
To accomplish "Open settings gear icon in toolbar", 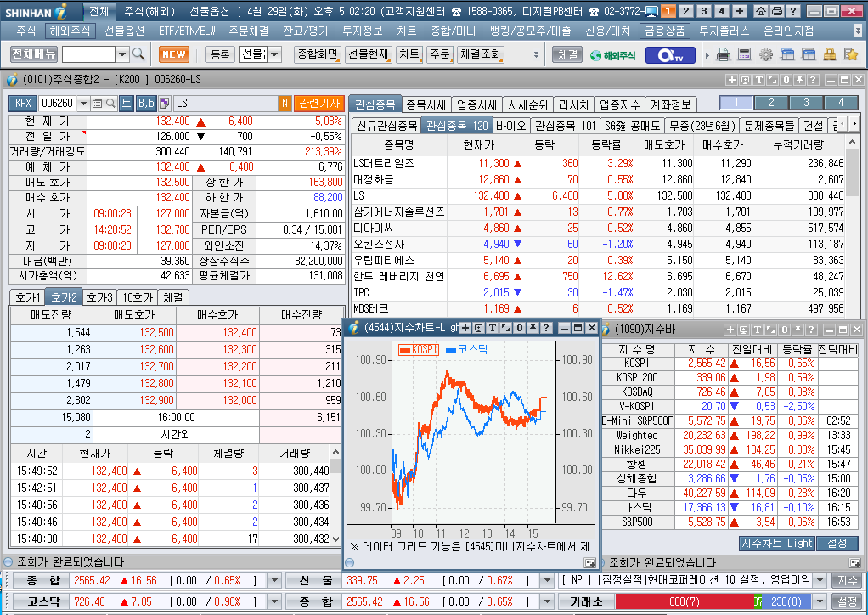I will pyautogui.click(x=766, y=54).
